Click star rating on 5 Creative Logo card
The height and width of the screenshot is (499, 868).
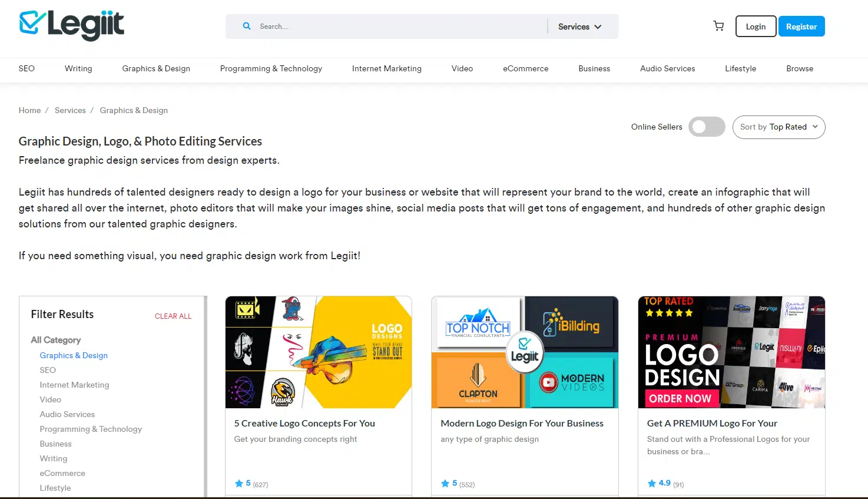point(243,483)
